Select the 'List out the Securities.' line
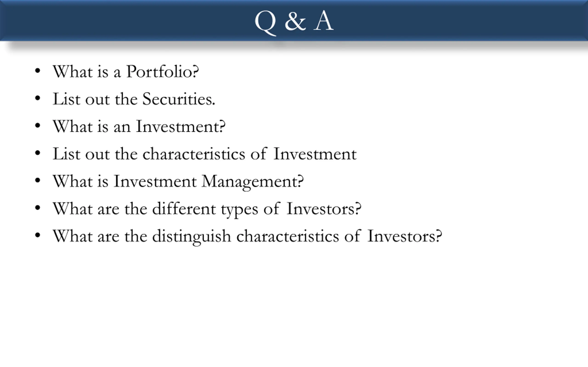 coord(134,99)
